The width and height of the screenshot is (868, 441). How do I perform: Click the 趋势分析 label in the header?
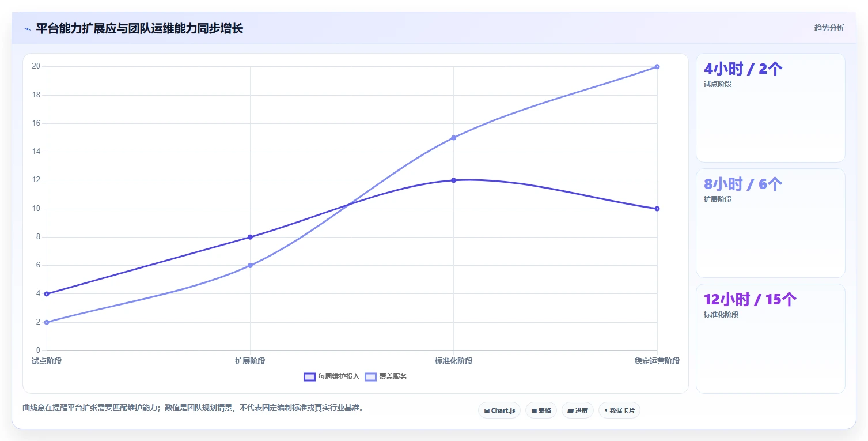[x=829, y=28]
